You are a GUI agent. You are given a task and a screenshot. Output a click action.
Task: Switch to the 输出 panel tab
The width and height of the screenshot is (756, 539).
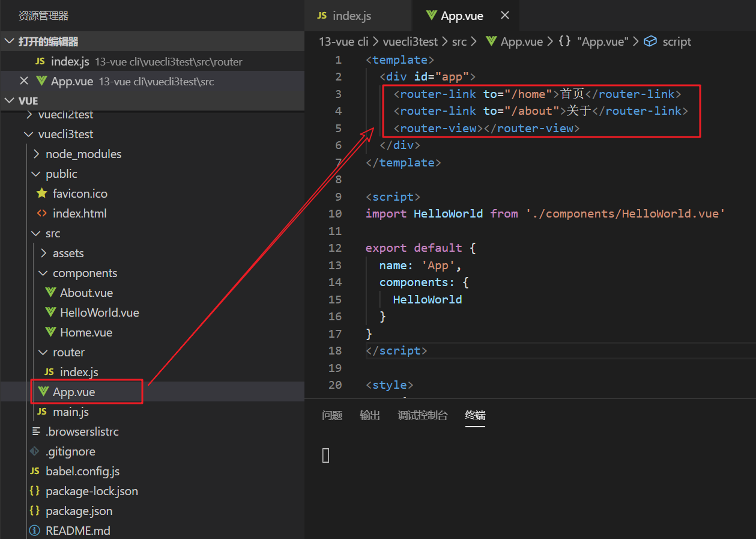point(370,415)
